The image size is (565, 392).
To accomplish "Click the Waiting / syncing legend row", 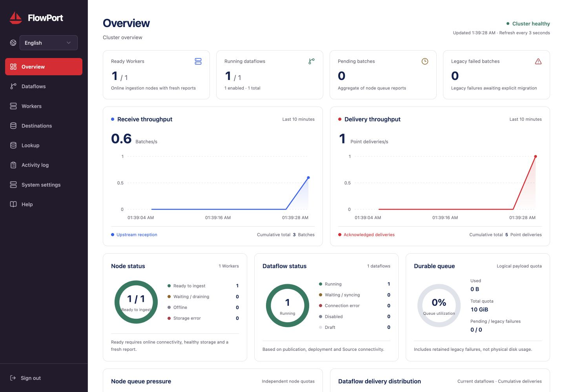I will click(x=355, y=295).
